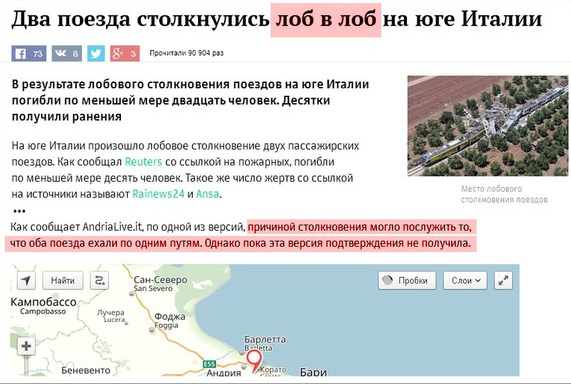Share the article on Google Plus
571x384 pixels.
coord(125,54)
